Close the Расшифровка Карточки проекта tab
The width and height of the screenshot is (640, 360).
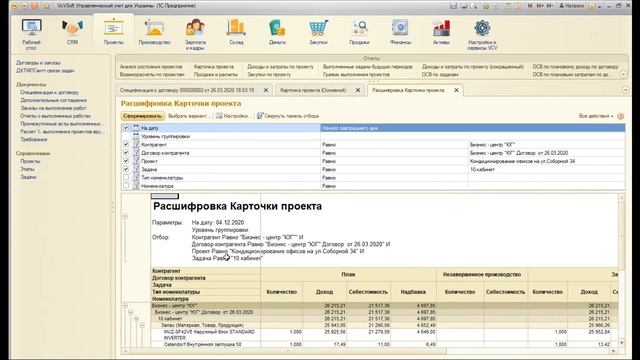pos(456,90)
